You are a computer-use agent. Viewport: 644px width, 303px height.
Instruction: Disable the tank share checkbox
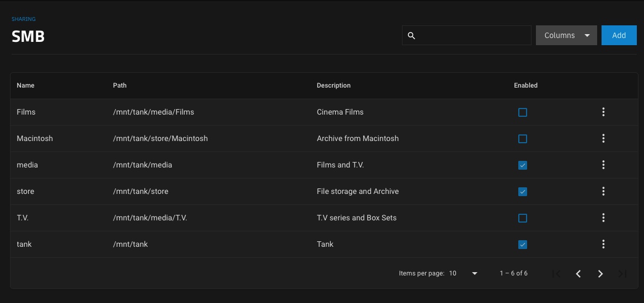(x=523, y=245)
